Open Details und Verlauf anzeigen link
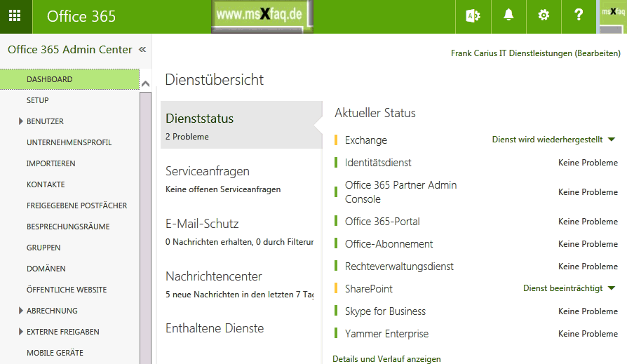Image resolution: width=627 pixels, height=364 pixels. tap(386, 359)
